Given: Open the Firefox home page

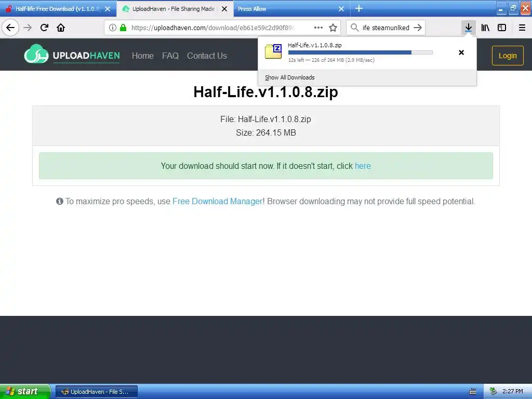Looking at the screenshot, I should pos(61,28).
